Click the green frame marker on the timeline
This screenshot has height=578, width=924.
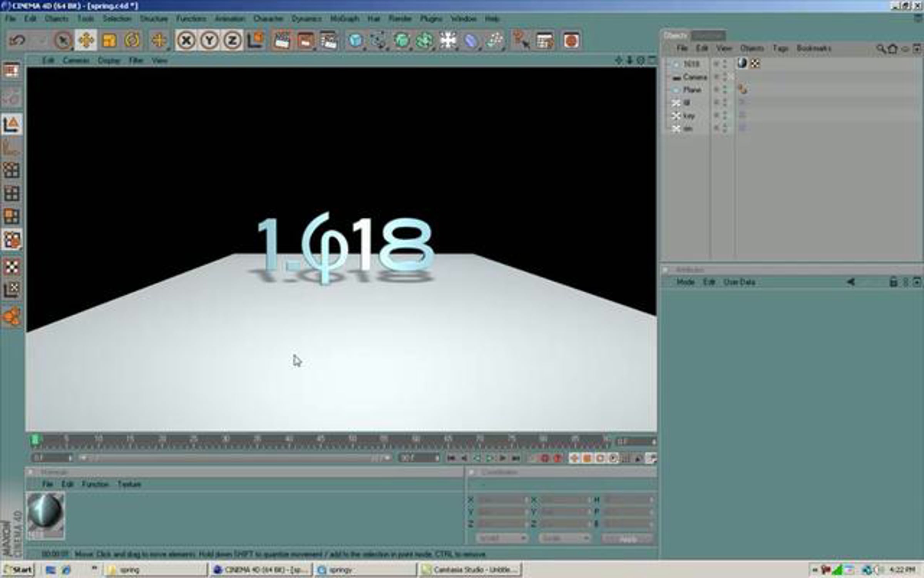pyautogui.click(x=35, y=439)
